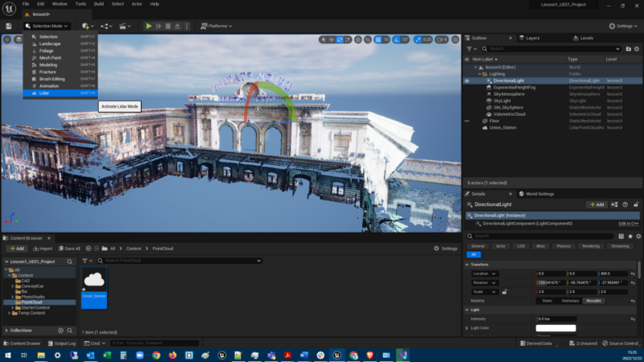Screen dimensions: 644x362
Task: Switch to the Levels tab
Action: coord(586,38)
